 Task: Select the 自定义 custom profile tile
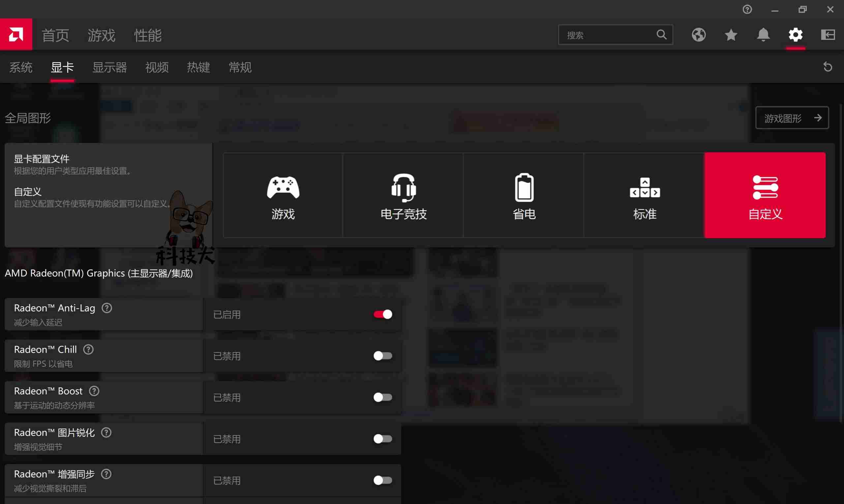click(x=765, y=195)
